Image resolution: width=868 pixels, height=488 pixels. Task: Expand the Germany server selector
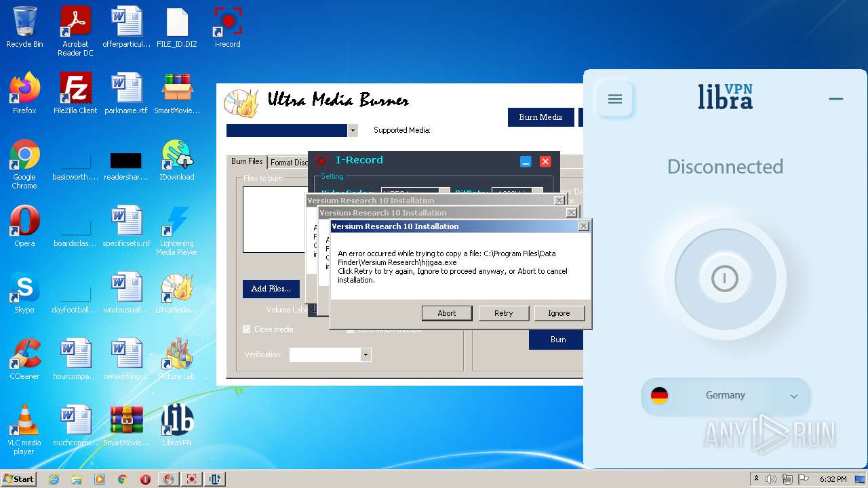click(726, 396)
